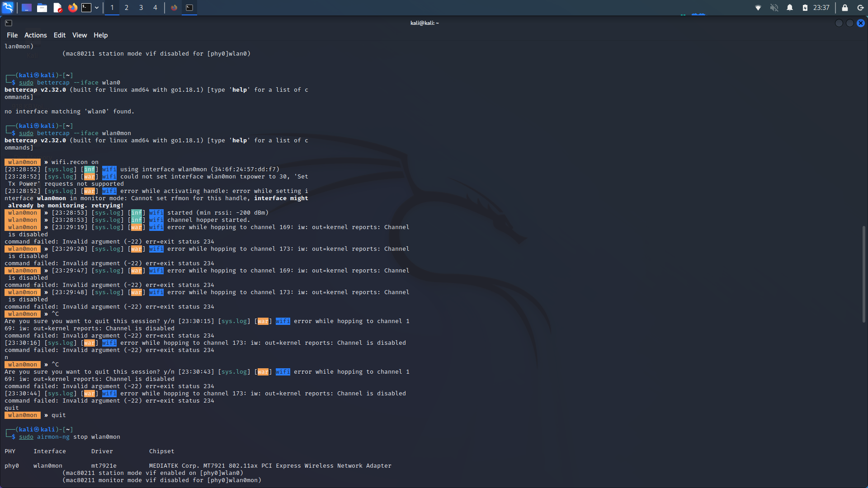
Task: Switch to workspace 2
Action: click(x=127, y=8)
